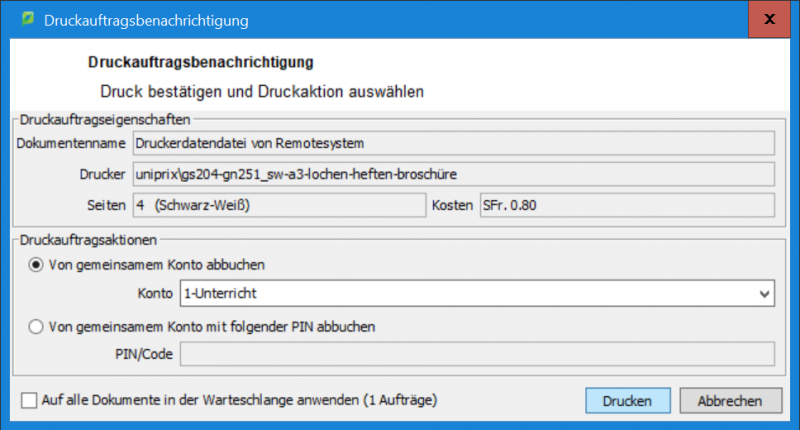800x430 pixels.
Task: Click the bold Druckauftragsbenachrichtigung heading
Action: pyautogui.click(x=201, y=63)
